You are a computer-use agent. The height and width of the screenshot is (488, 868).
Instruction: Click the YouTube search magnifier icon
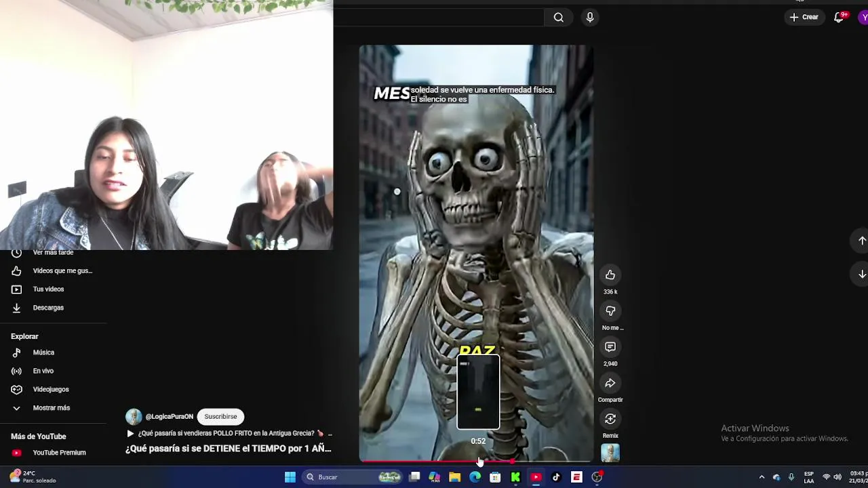tap(559, 18)
